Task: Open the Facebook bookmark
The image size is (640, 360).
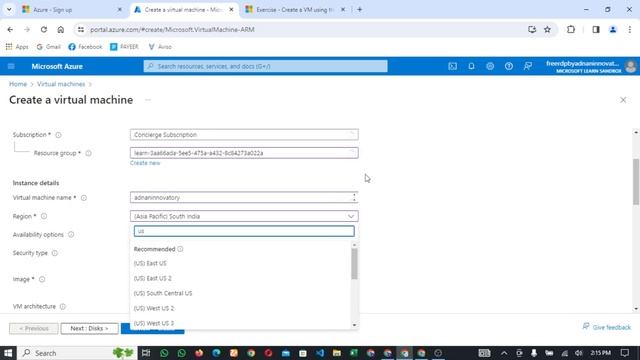Action: 85,47
